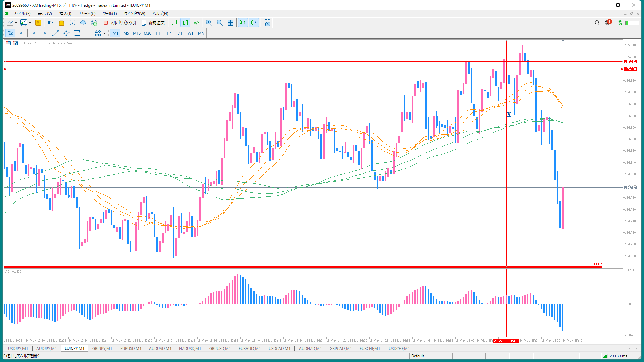Open the Signals broadcast icon

[72, 23]
